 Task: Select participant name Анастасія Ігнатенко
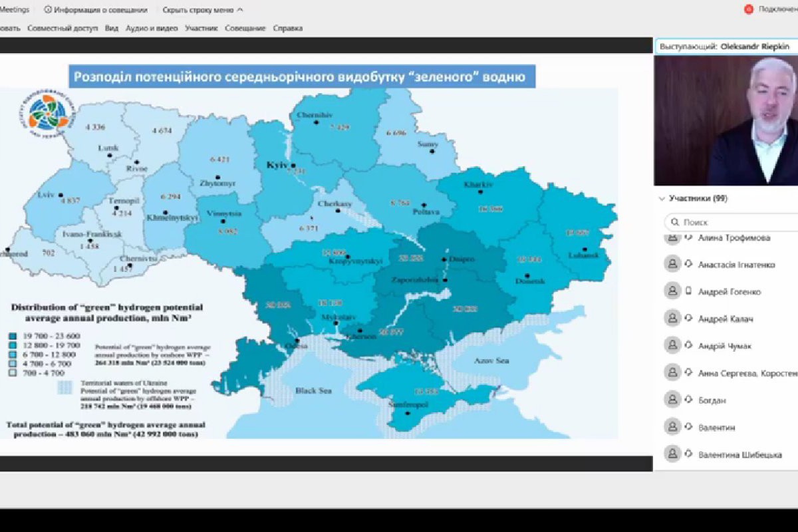pos(736,265)
